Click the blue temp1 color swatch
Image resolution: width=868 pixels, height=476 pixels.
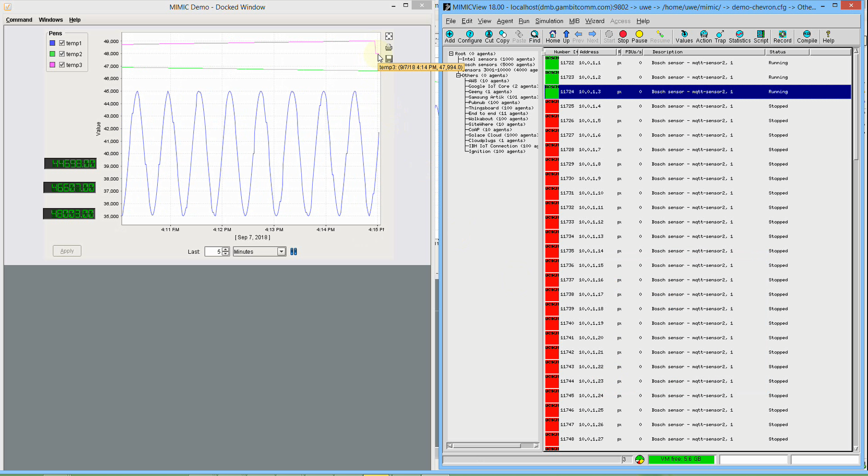coord(52,43)
